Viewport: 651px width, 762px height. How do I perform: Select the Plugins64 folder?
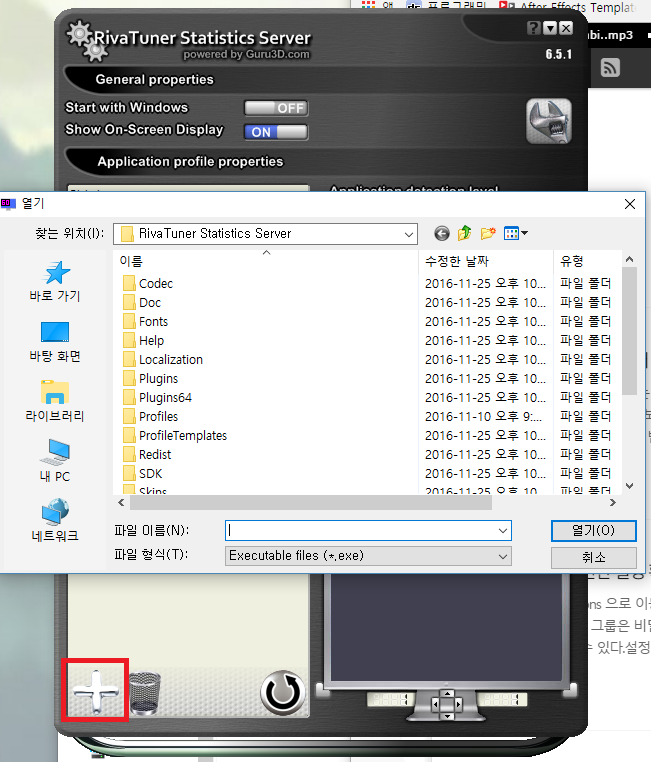(x=157, y=397)
